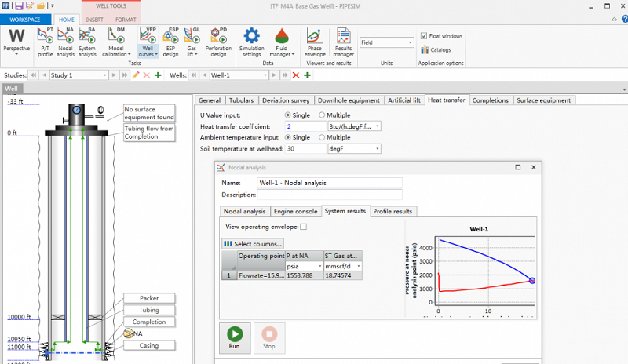The height and width of the screenshot is (364, 628).
Task: Expand Well curves dropdown arrow
Action: click(156, 54)
